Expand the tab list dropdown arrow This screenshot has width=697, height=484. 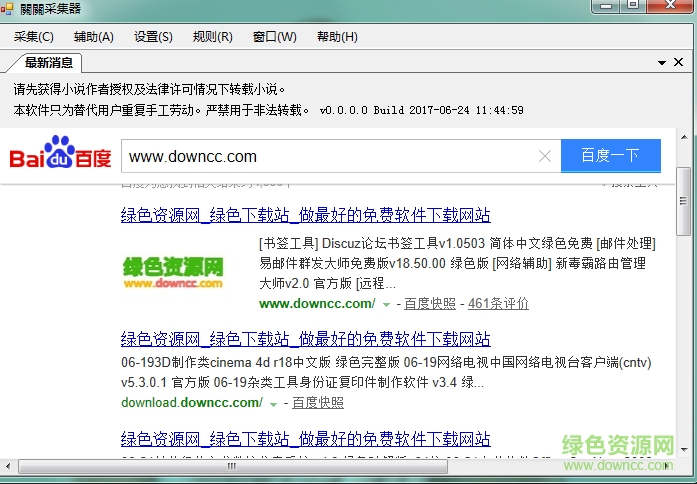click(x=661, y=63)
